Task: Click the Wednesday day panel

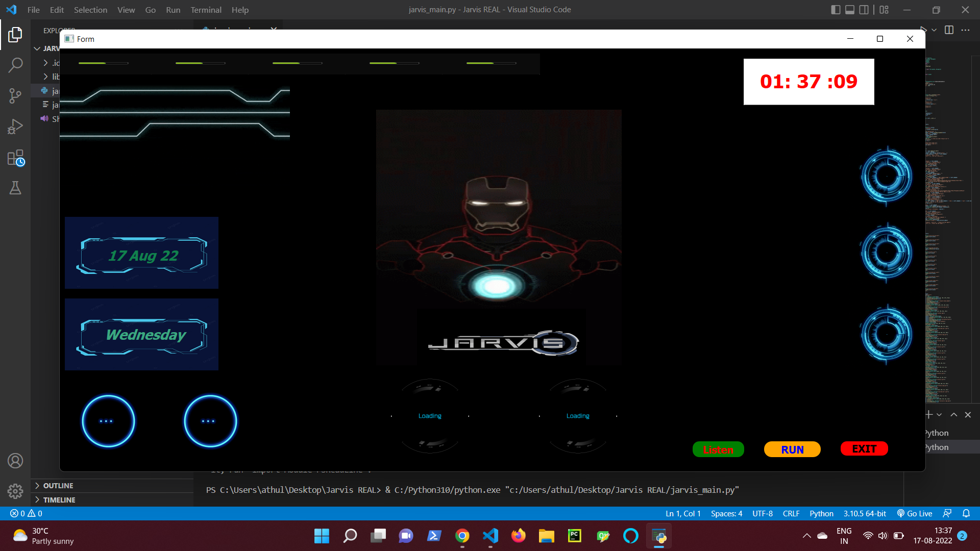Action: point(141,335)
